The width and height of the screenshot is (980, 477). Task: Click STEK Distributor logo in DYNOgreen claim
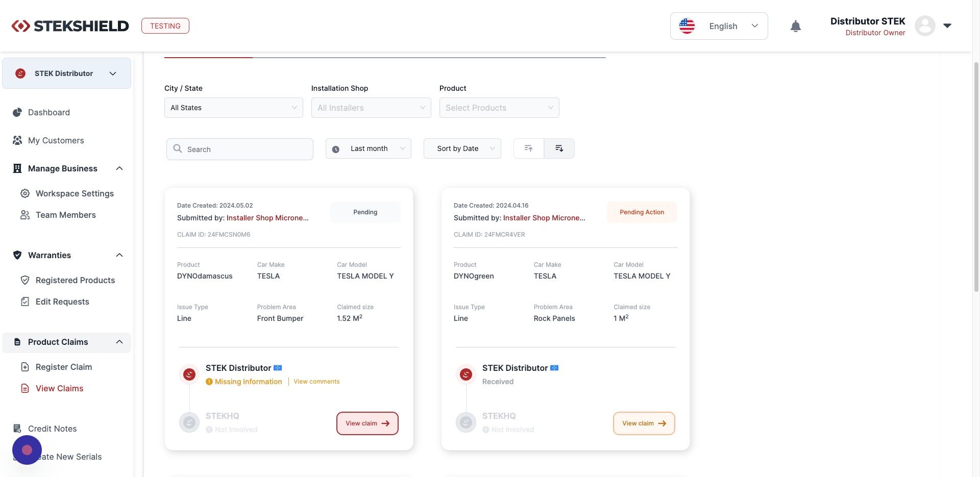(466, 374)
